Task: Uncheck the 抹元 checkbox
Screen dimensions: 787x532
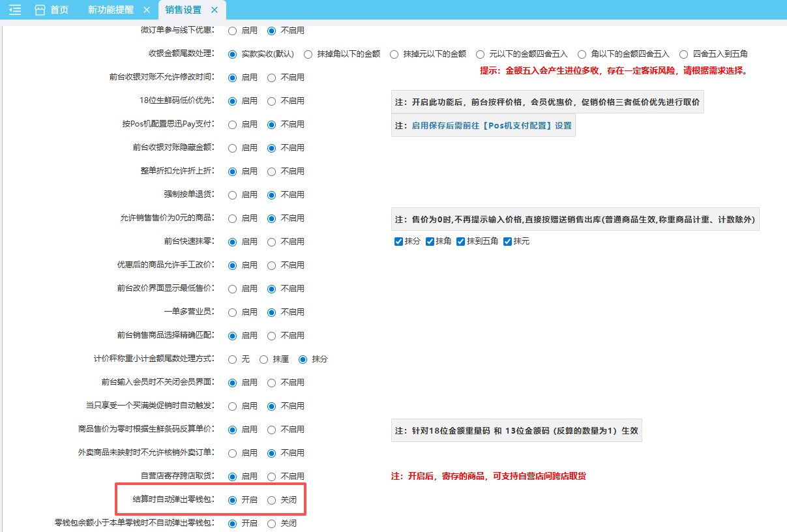Action: click(508, 242)
